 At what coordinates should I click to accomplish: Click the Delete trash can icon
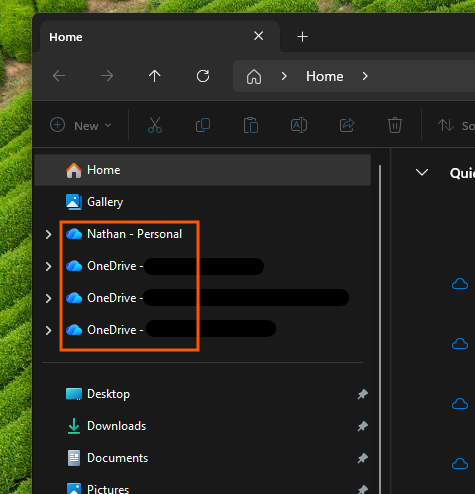coord(395,125)
